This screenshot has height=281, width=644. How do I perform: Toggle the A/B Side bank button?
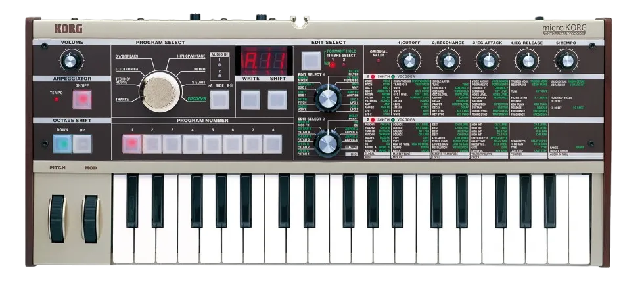219,100
